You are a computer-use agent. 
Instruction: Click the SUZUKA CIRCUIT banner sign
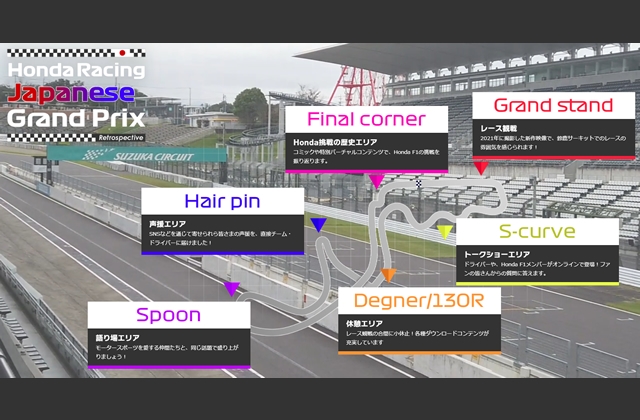tap(137, 155)
